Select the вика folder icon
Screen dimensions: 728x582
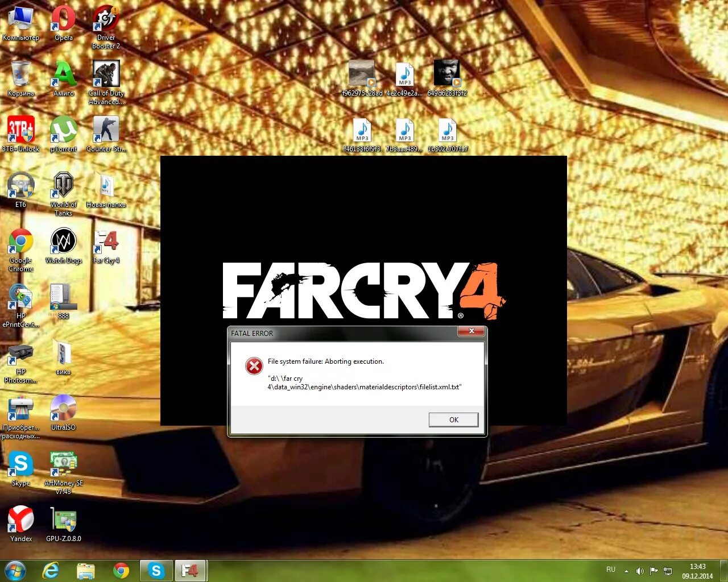tap(64, 357)
